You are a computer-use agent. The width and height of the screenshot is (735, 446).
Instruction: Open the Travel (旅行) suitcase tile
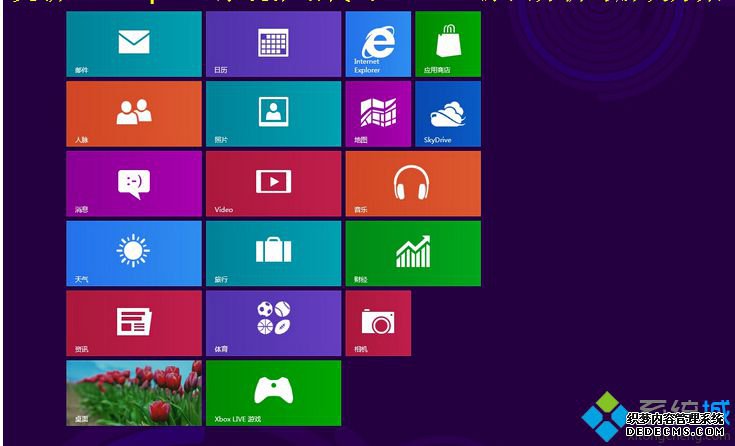click(x=274, y=254)
